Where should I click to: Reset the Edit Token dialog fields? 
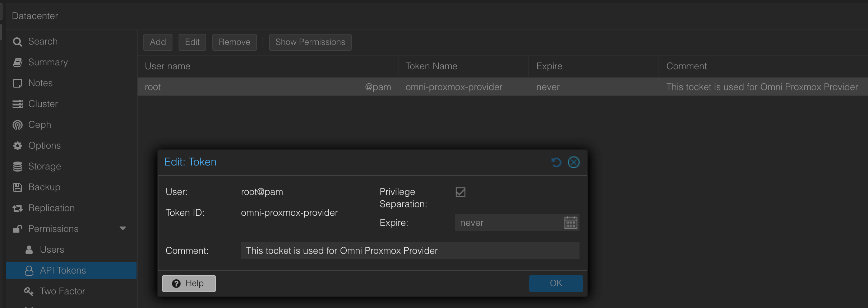556,162
